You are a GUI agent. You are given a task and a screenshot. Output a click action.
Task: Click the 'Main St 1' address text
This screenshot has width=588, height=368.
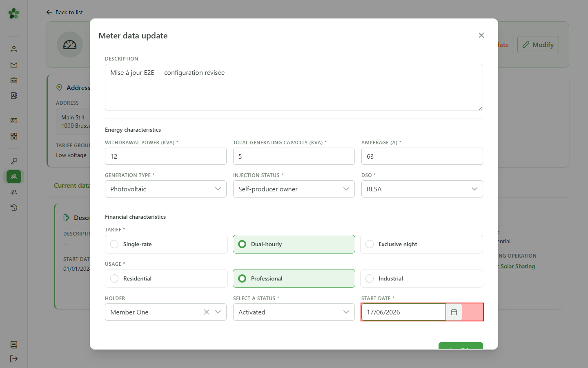pyautogui.click(x=73, y=117)
